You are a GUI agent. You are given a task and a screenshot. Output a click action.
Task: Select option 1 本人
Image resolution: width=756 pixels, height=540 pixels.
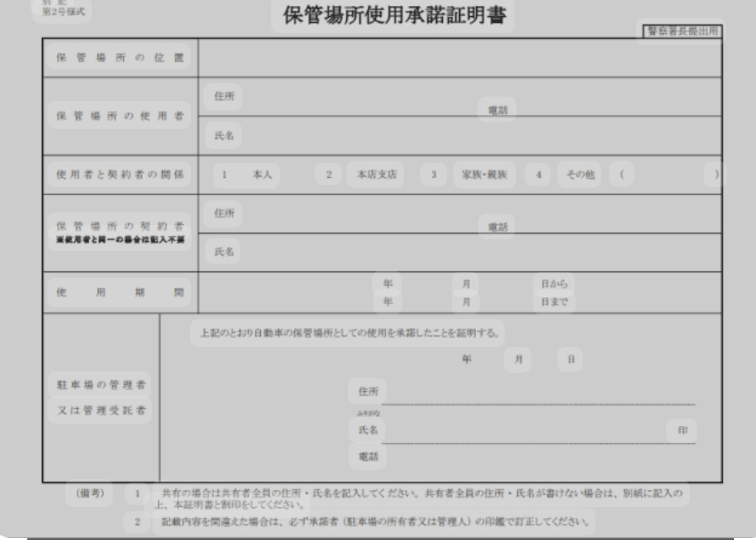click(x=247, y=175)
